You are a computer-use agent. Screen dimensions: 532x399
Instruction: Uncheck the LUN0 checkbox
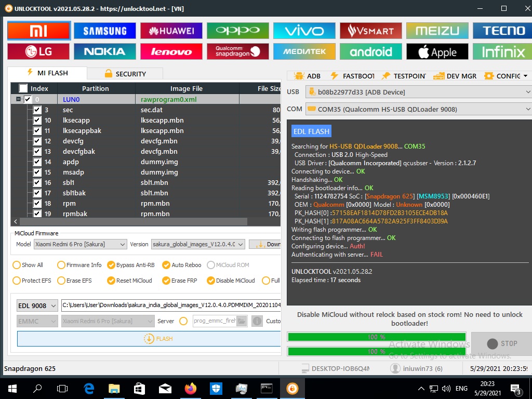coord(28,99)
